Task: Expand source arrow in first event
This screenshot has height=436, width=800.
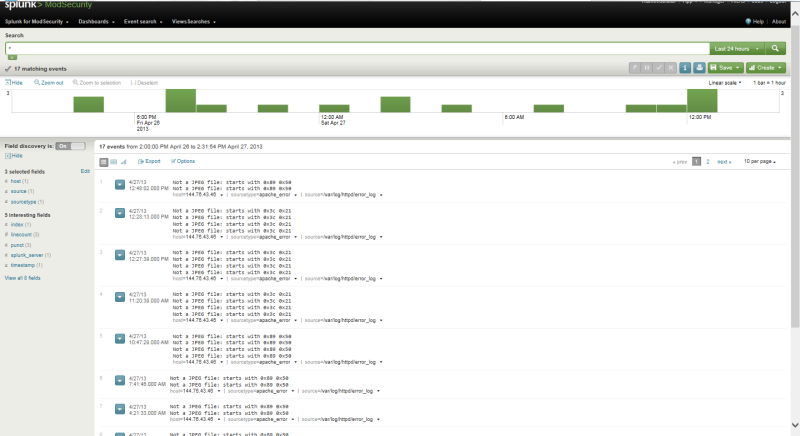Action: click(381, 195)
